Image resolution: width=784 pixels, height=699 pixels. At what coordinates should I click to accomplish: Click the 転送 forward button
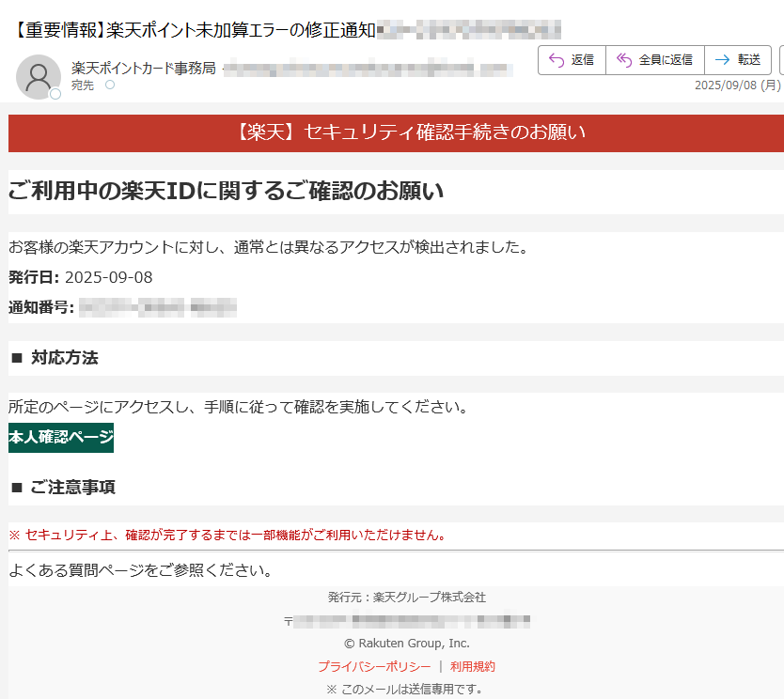coord(738,60)
